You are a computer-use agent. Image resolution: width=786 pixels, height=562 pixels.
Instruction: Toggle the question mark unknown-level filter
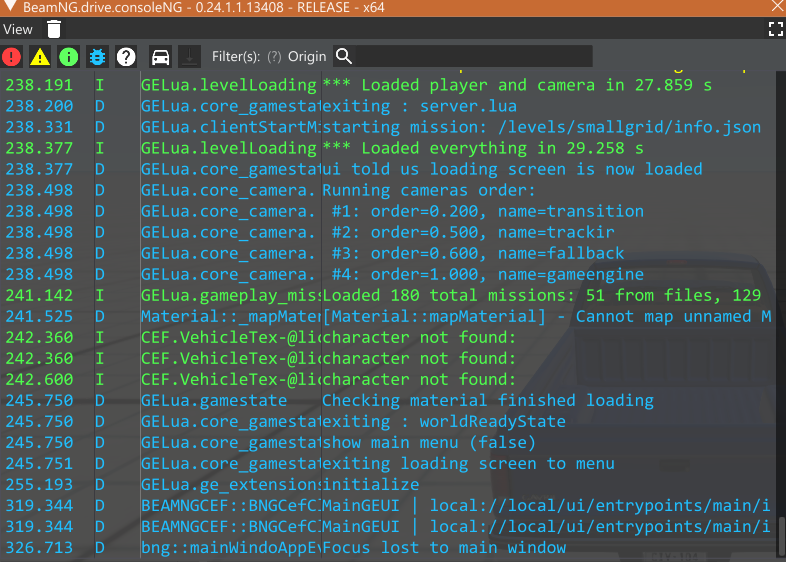pos(126,57)
